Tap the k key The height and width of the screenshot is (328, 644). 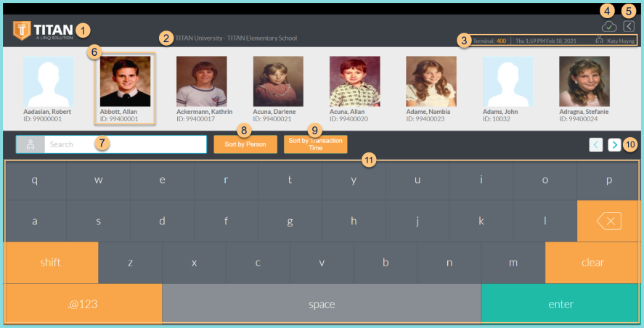[x=481, y=221]
